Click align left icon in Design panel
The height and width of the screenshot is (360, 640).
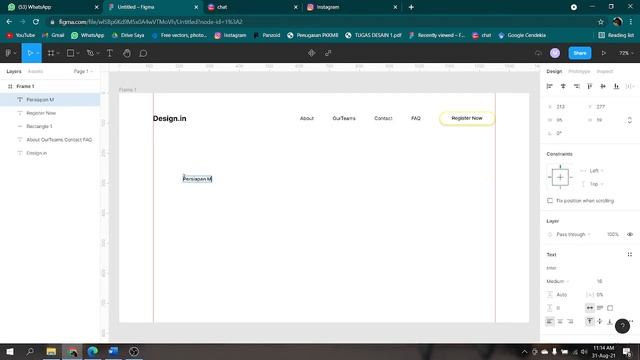(x=550, y=86)
